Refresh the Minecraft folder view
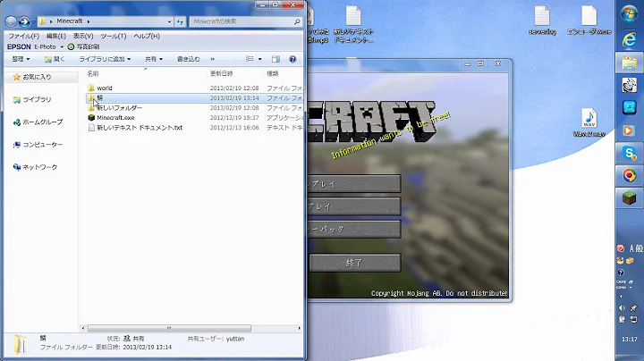 [x=181, y=21]
